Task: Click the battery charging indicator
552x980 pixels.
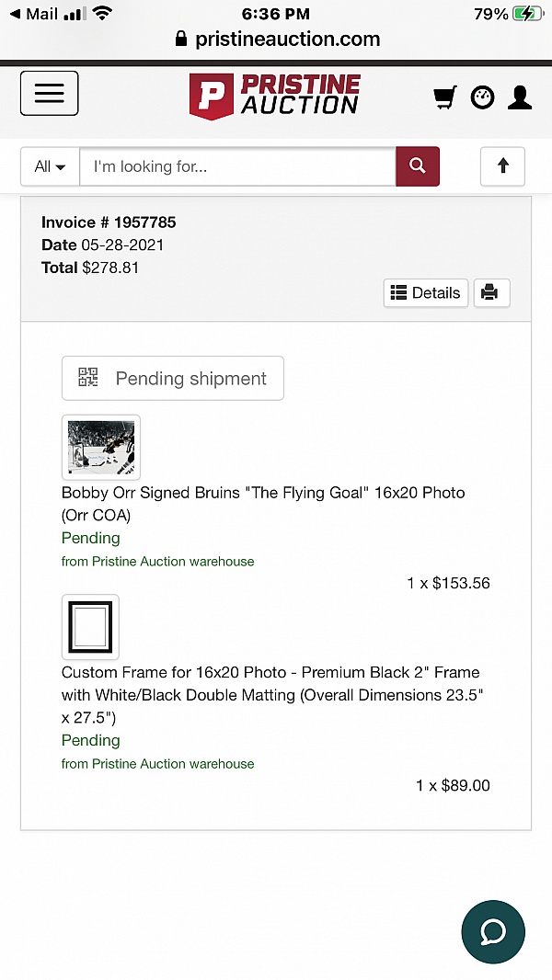Action: (525, 13)
